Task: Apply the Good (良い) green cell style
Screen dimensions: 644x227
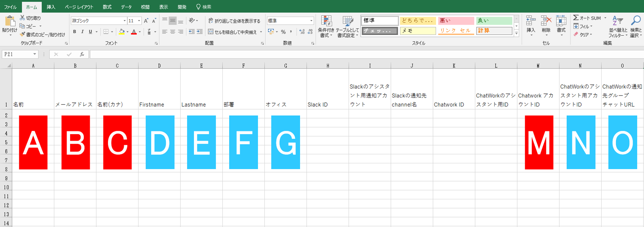Action: 494,21
